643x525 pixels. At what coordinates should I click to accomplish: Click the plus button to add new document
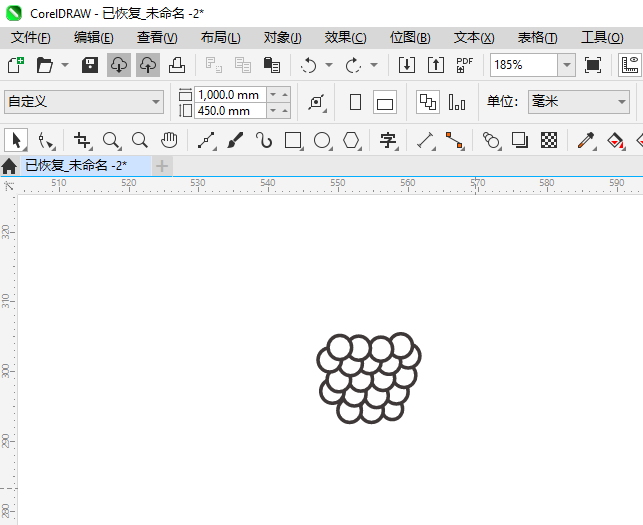click(162, 165)
